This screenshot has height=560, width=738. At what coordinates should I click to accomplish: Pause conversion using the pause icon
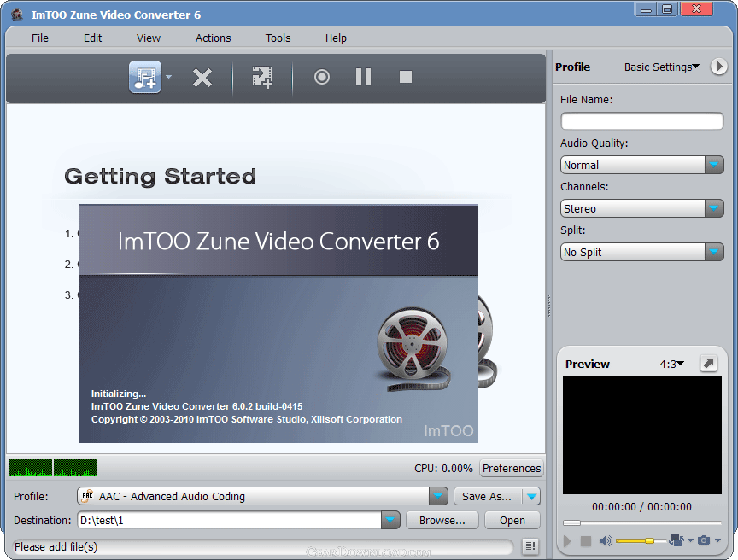(363, 77)
